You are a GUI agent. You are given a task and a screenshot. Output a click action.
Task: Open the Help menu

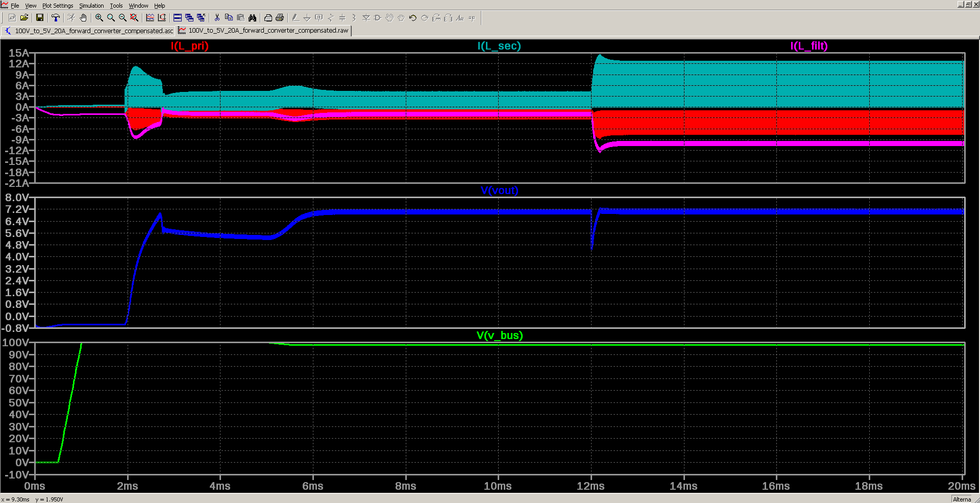[160, 6]
